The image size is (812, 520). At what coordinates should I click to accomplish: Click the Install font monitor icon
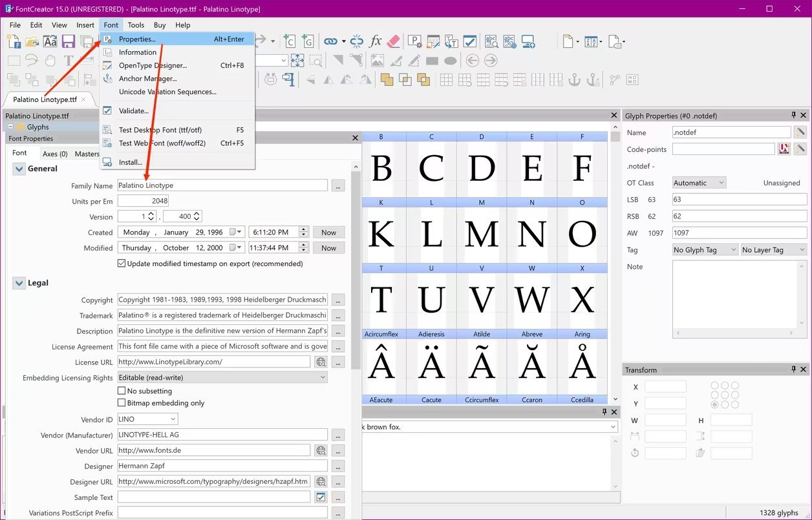pyautogui.click(x=528, y=41)
